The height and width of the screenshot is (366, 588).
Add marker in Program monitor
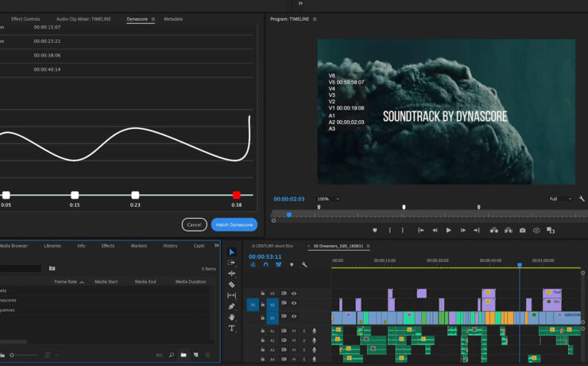pyautogui.click(x=374, y=231)
